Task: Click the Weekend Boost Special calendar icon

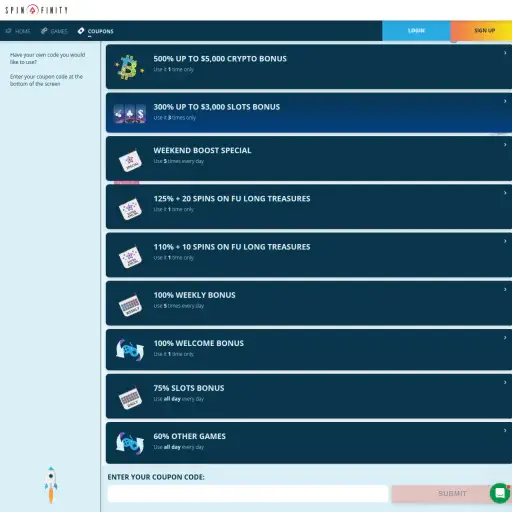Action: [x=130, y=161]
